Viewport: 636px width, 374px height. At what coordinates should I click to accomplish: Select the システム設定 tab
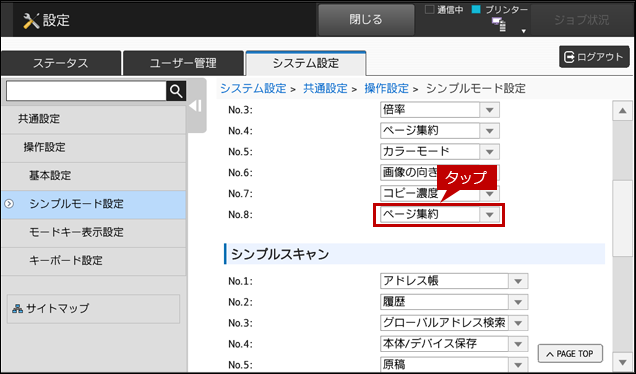click(x=306, y=63)
